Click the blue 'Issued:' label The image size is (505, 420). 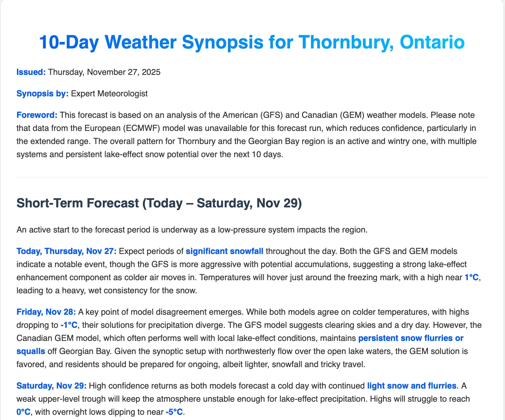point(31,72)
